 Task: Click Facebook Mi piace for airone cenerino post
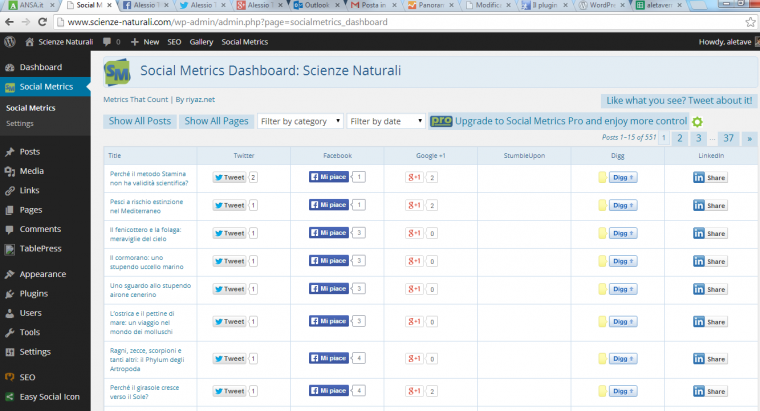(329, 289)
